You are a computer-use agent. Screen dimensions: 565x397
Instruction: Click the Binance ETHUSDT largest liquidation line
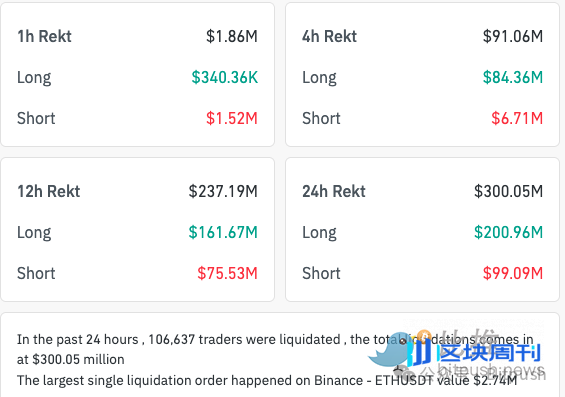point(267,380)
